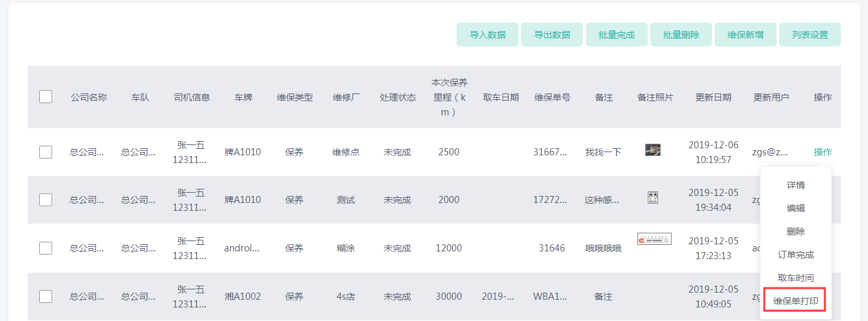The width and height of the screenshot is (868, 321).
Task: Click the 导出数据 button
Action: (552, 35)
